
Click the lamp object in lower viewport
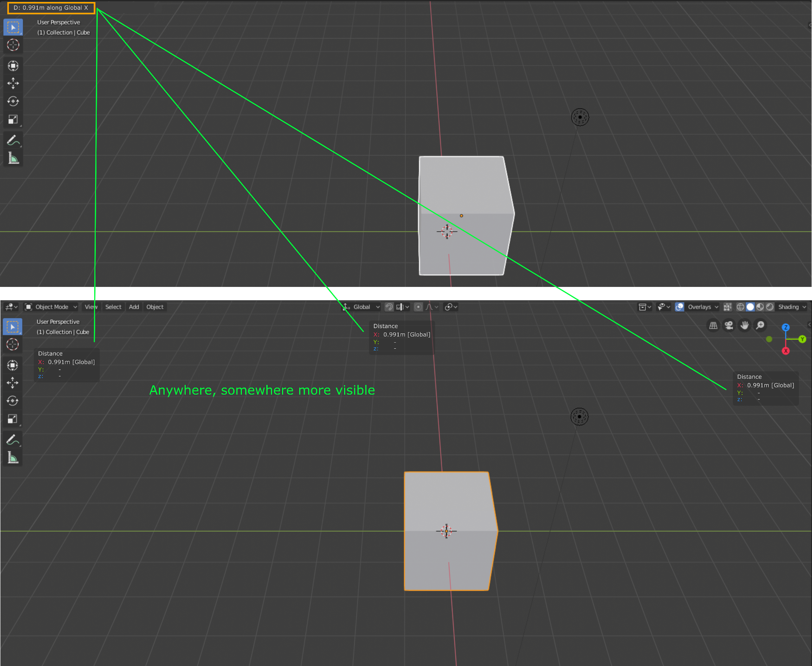tap(579, 417)
